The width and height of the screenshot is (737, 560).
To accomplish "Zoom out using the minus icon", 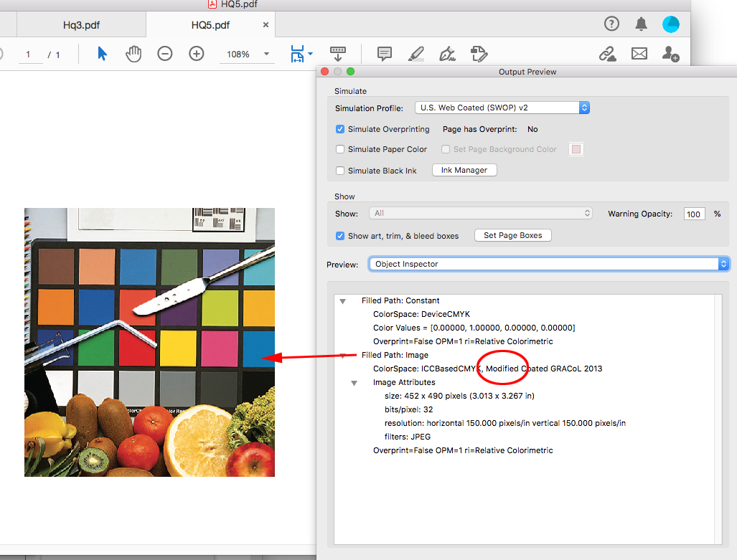I will click(x=165, y=53).
